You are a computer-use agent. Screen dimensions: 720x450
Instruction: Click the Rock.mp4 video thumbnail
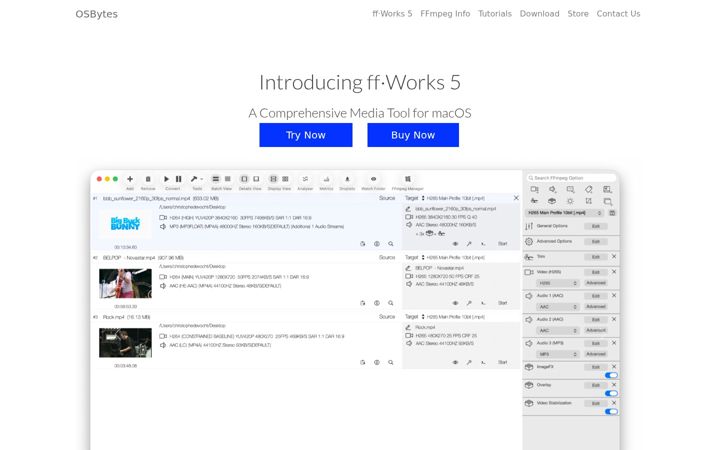125,343
